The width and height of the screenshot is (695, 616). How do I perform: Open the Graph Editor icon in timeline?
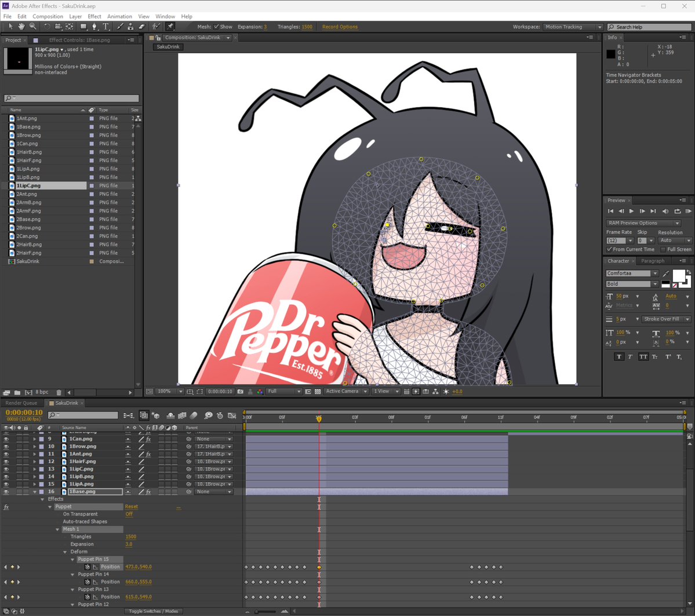tap(232, 415)
